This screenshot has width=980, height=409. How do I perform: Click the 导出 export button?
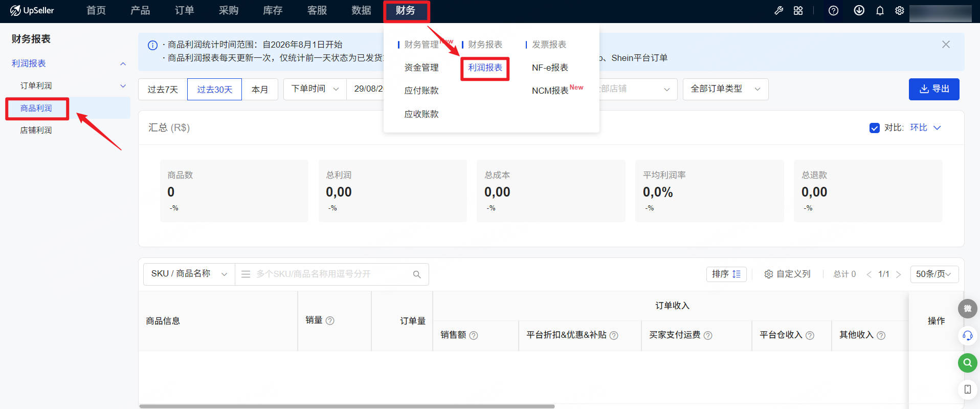tap(934, 89)
